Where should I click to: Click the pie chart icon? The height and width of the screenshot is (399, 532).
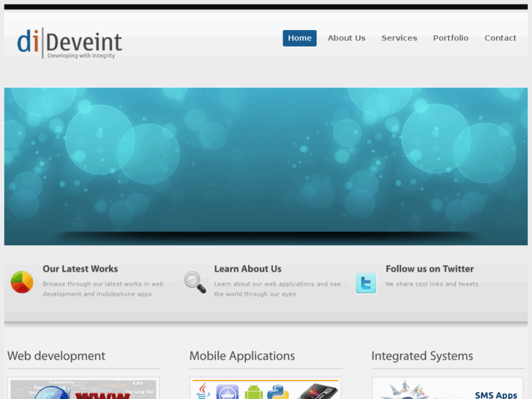(x=22, y=282)
